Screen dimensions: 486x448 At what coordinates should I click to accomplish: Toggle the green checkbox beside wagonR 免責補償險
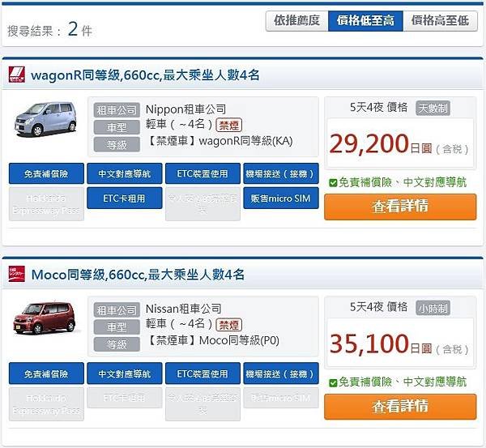[x=333, y=182]
